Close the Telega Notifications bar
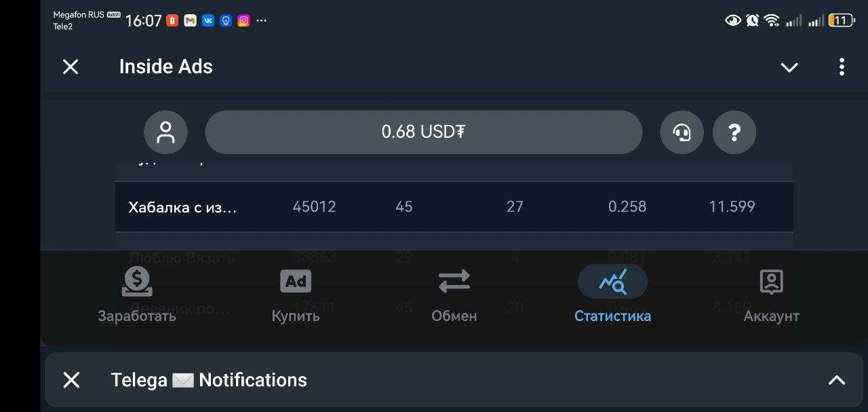 [71, 380]
